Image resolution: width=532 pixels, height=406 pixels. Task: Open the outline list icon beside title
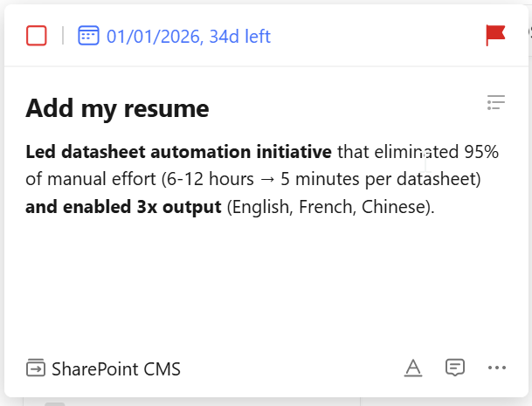(x=496, y=103)
